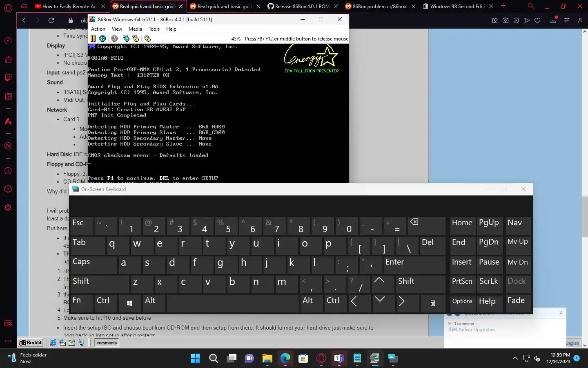Image resolution: width=588 pixels, height=368 pixels.
Task: Go back with the browser back arrow
Action: tap(24, 20)
